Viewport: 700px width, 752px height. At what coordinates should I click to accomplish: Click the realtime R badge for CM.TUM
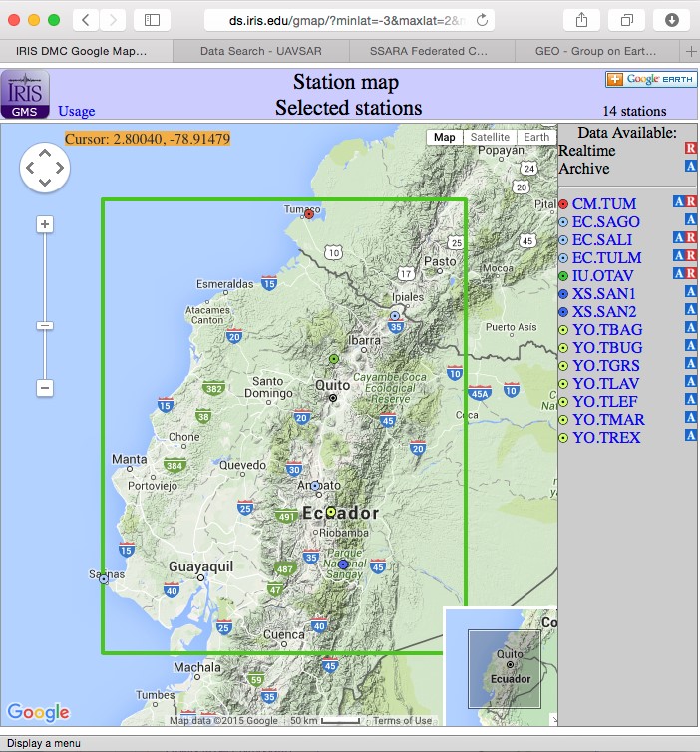[690, 202]
